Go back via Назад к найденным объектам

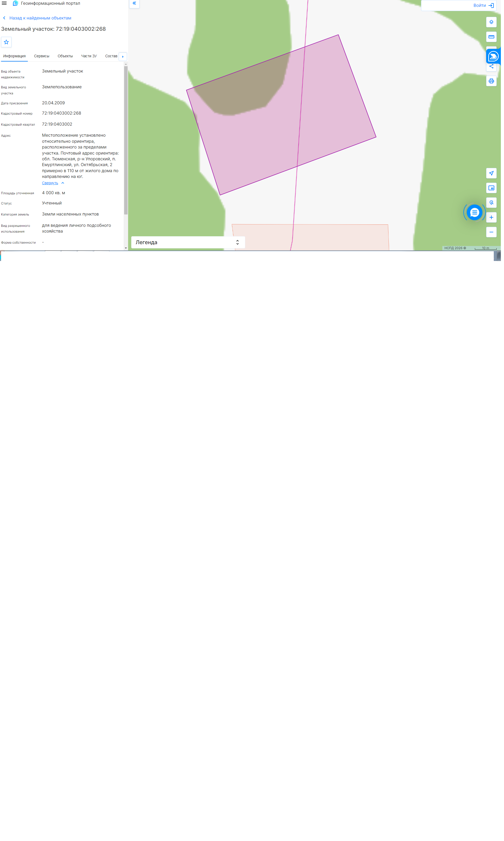40,18
